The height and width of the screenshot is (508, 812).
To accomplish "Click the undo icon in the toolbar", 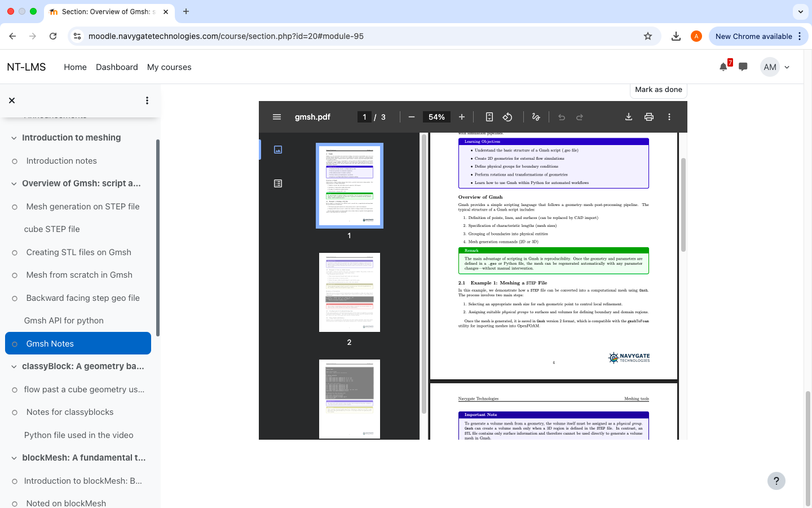I will tap(562, 117).
